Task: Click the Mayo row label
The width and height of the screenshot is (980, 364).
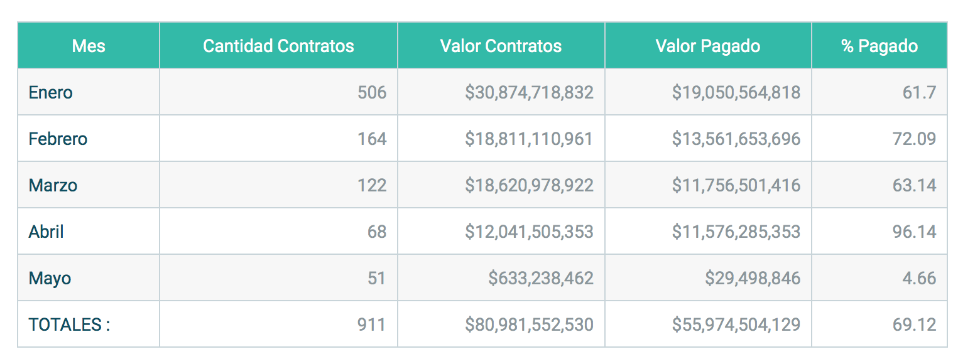Action: click(x=50, y=278)
